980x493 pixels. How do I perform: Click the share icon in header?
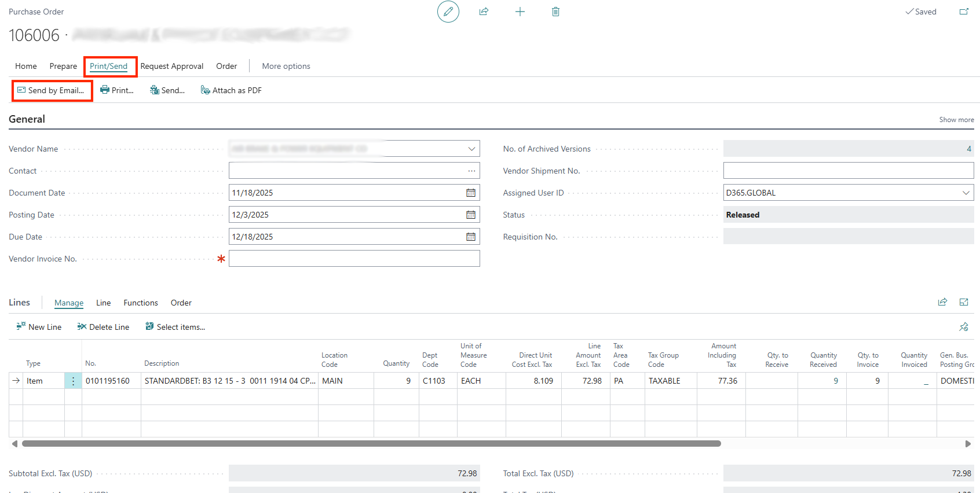pyautogui.click(x=484, y=12)
